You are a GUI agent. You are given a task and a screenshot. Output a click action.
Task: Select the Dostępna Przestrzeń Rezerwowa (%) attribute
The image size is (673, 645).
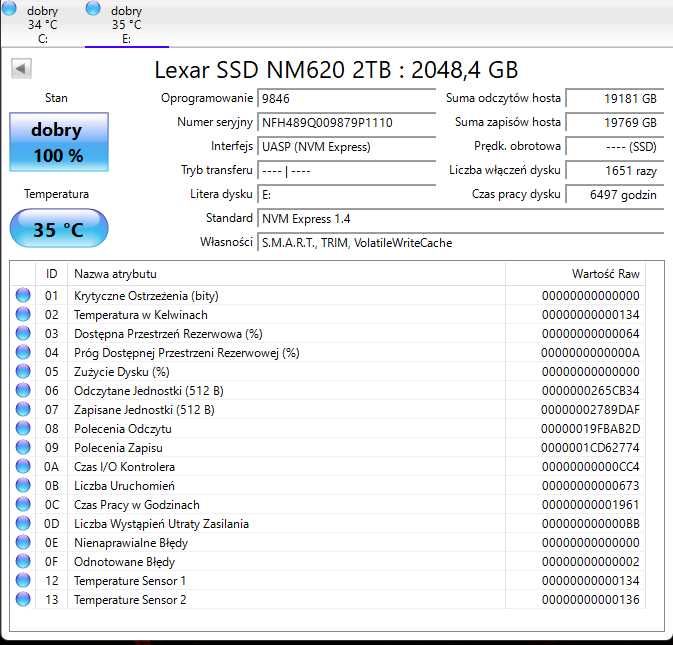point(168,334)
